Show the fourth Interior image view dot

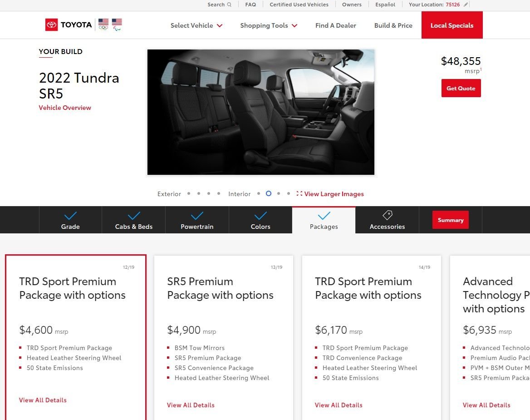[x=288, y=193]
